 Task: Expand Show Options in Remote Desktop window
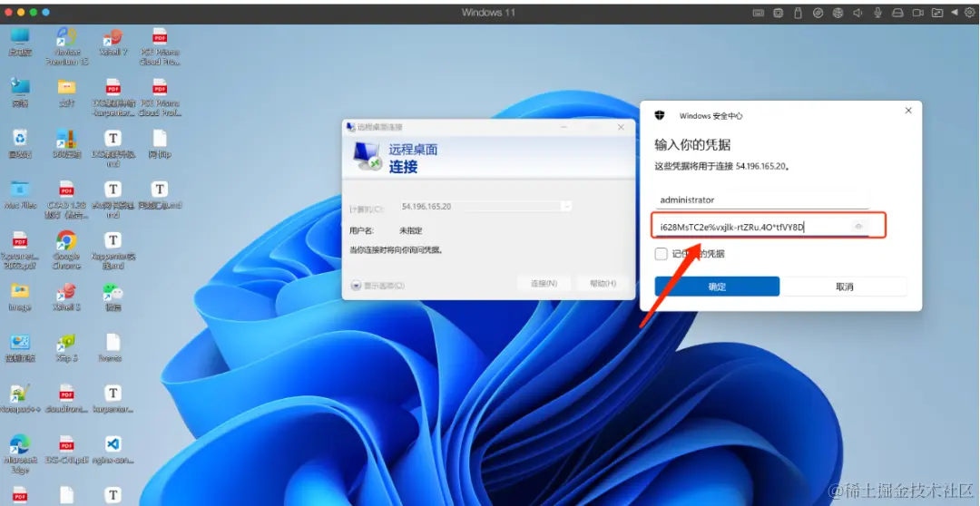click(x=378, y=286)
